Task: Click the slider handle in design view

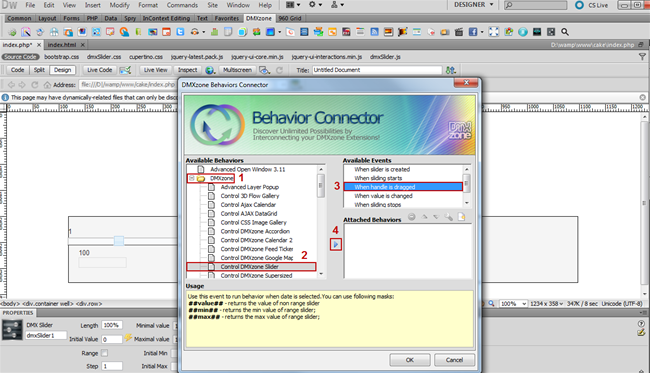Action: pyautogui.click(x=119, y=240)
